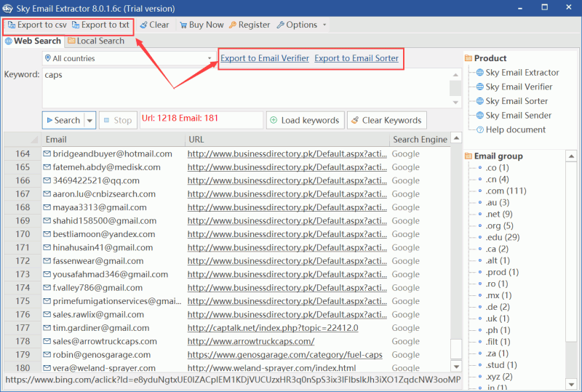Click the Email group scroll down arrow

[571, 384]
